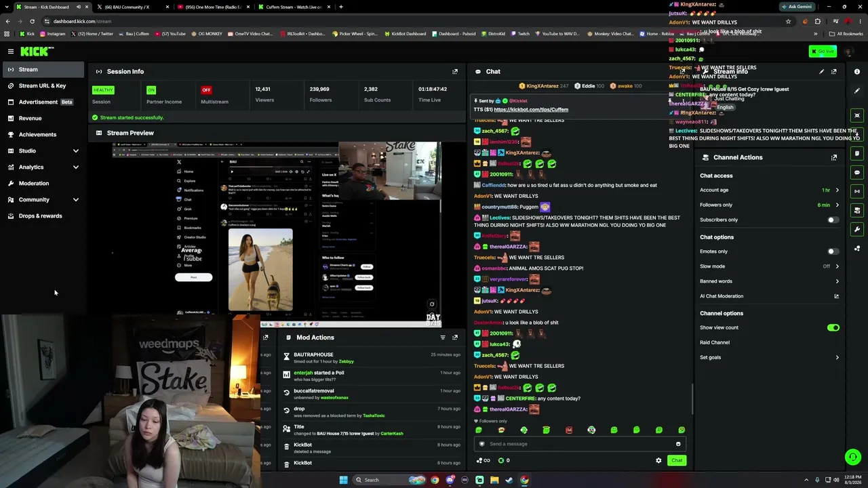Pop out the Stream info panel
The height and width of the screenshot is (488, 868).
[x=834, y=71]
